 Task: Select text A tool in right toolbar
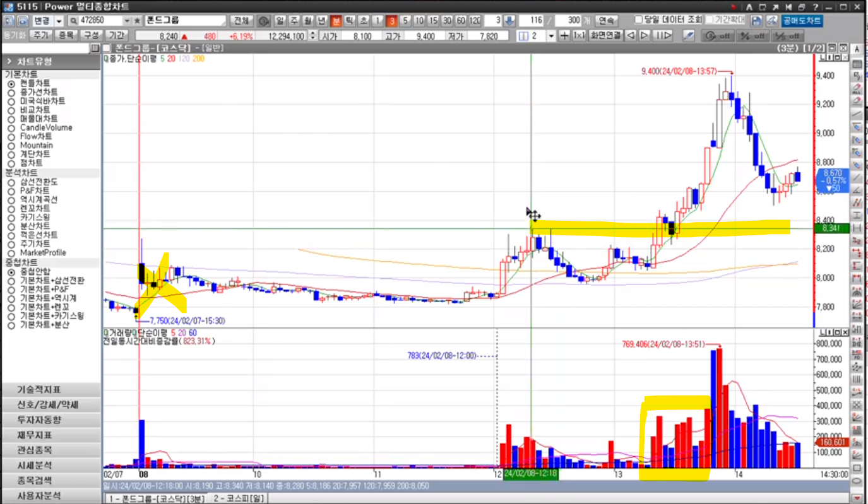[x=857, y=50]
